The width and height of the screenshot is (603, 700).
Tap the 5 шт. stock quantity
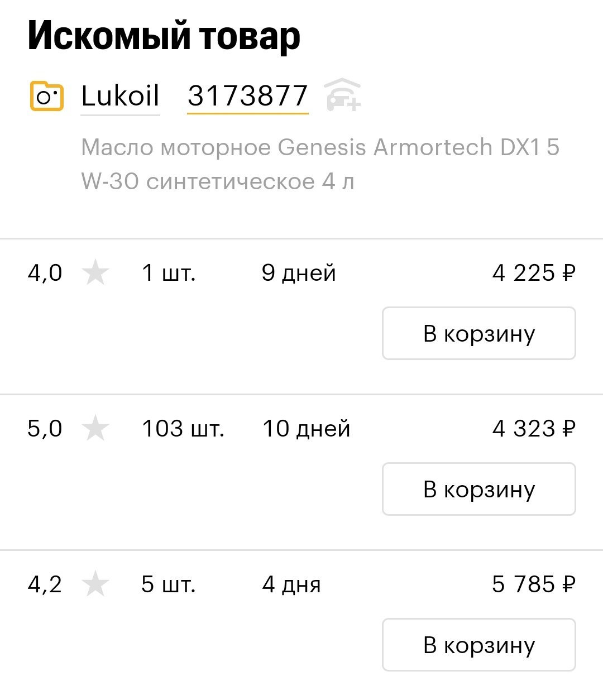169,584
